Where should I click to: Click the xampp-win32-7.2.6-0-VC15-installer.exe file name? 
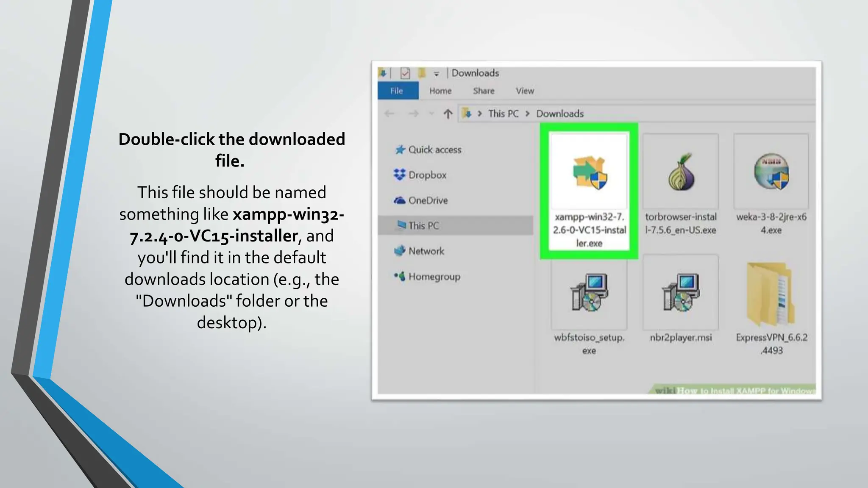(x=589, y=230)
